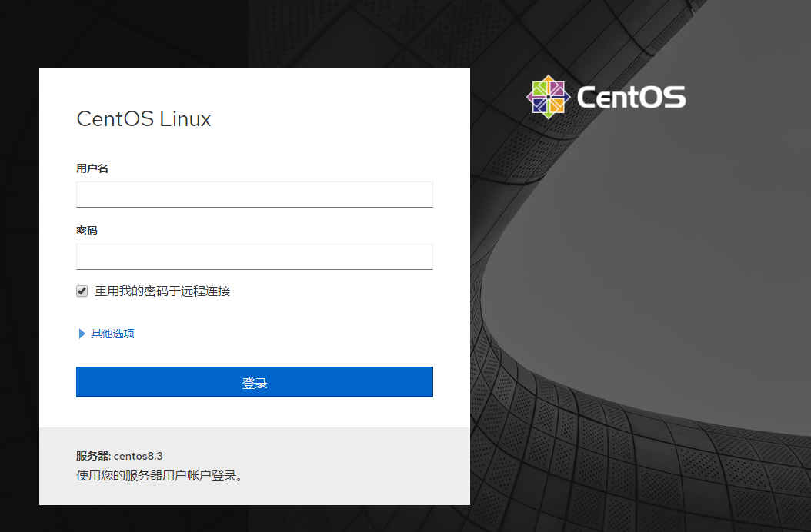The width and height of the screenshot is (811, 532).
Task: Click the CentOS pinwheel logo icon
Action: pos(547,97)
